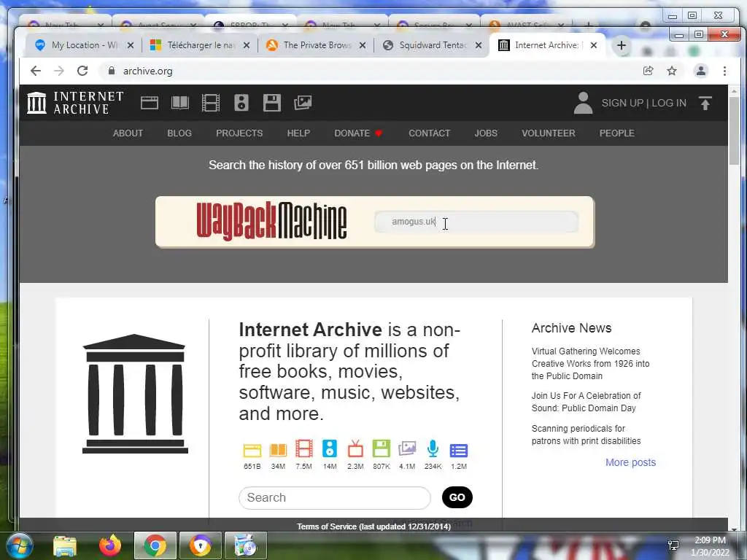Click the blue list icon labeled 1.2M
Viewport: 747px width, 560px height.
pyautogui.click(x=459, y=451)
